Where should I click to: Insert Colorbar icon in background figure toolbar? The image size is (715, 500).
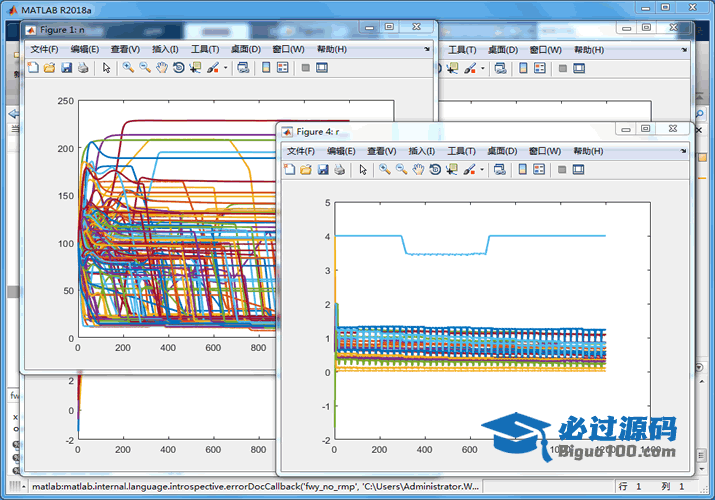point(523,68)
